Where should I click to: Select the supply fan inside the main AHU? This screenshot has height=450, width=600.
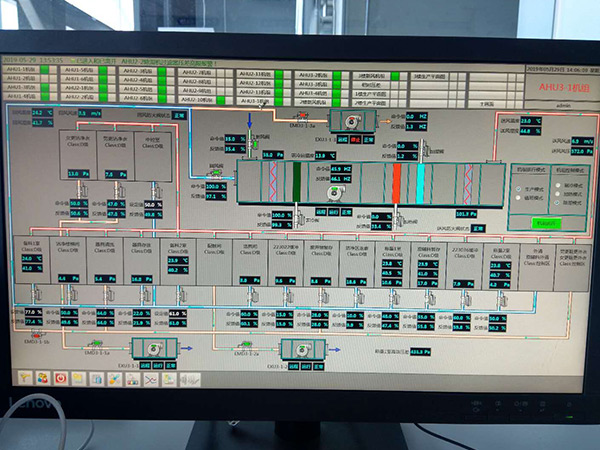(336, 193)
